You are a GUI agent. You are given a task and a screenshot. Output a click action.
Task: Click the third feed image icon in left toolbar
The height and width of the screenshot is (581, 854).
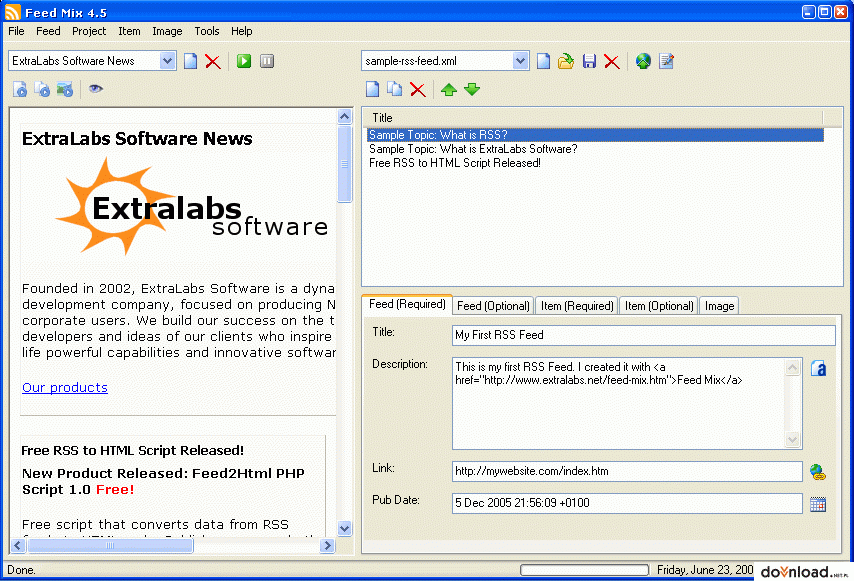pyautogui.click(x=65, y=89)
